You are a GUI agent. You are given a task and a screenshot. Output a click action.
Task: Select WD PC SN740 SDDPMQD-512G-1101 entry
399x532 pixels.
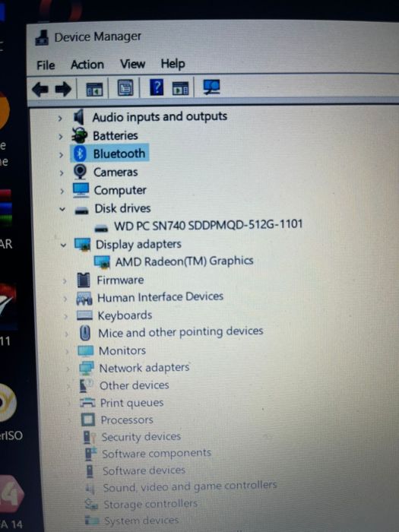pos(208,225)
